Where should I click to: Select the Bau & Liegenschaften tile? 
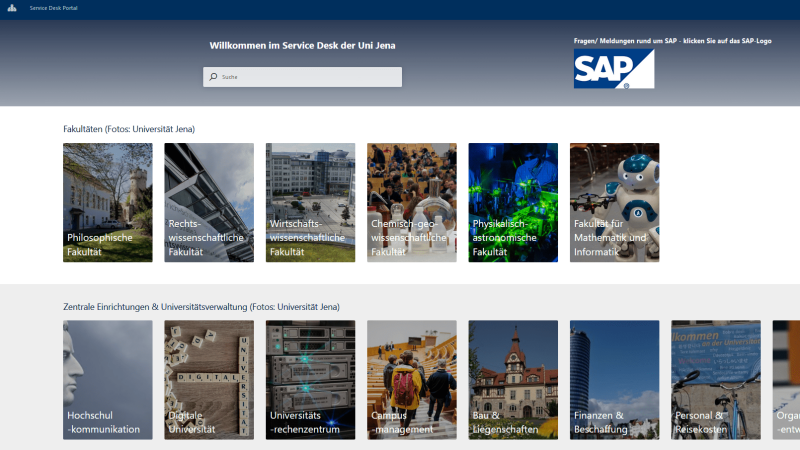tap(513, 380)
